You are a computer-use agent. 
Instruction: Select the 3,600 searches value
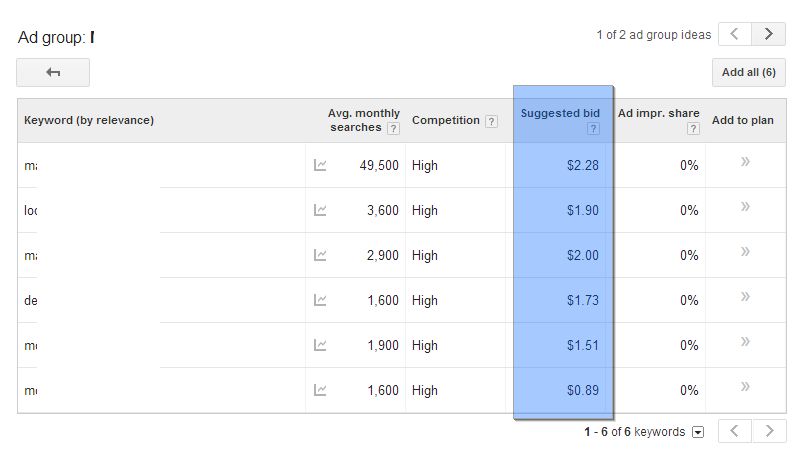pyautogui.click(x=383, y=210)
